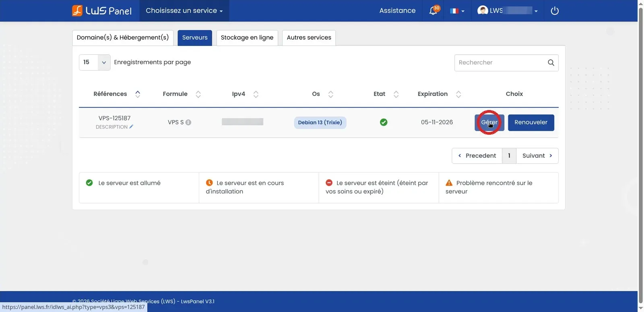Select the Serveurs tab

click(195, 37)
